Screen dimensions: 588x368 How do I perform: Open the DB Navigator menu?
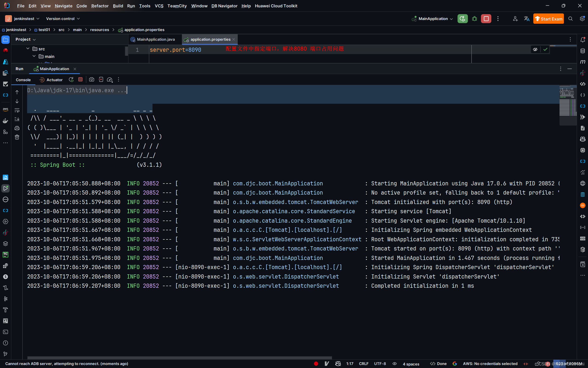click(x=224, y=6)
